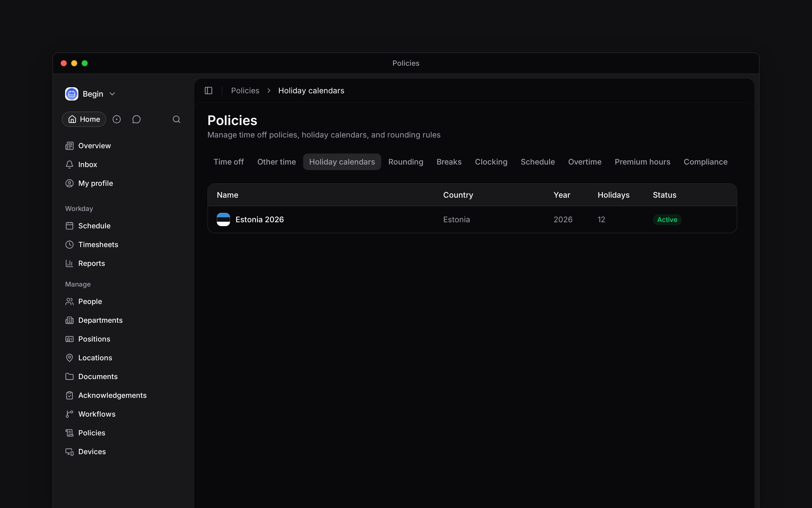This screenshot has width=812, height=508.
Task: Click the Reports bar chart icon
Action: pos(70,263)
